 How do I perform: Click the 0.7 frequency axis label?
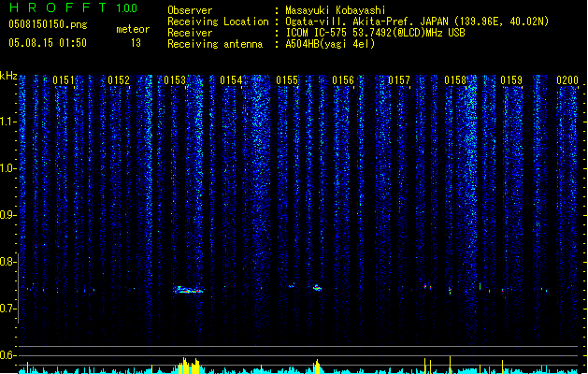8,309
